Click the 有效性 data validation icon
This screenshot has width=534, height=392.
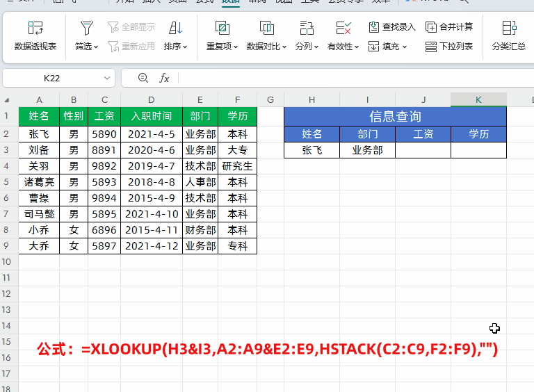click(x=343, y=28)
